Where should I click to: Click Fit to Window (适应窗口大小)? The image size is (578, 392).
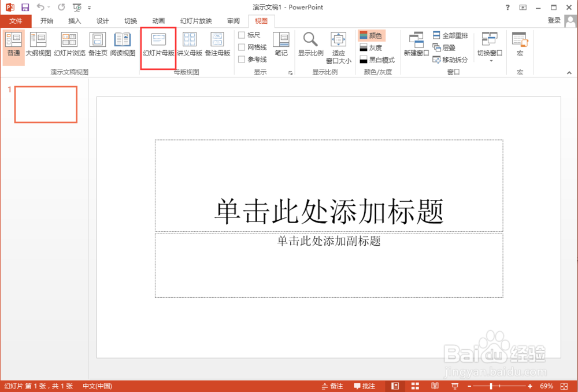click(x=338, y=48)
